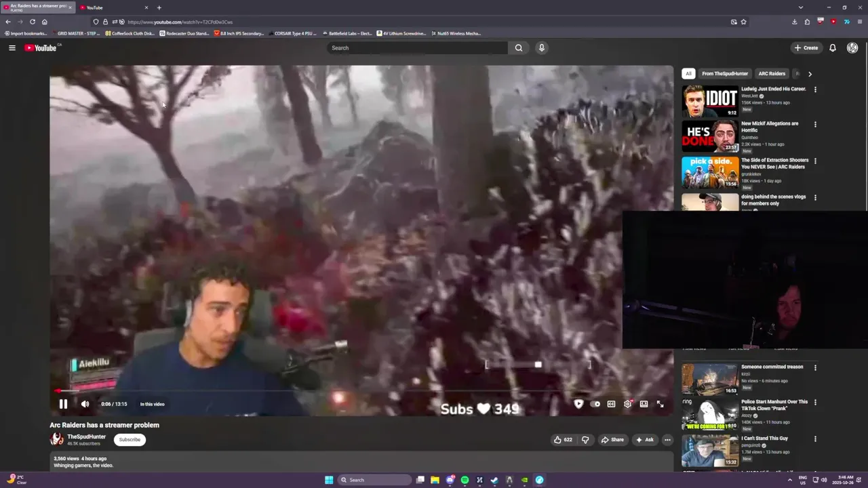Enter fullscreen mode
Screen dimensions: 868x488
coord(660,404)
